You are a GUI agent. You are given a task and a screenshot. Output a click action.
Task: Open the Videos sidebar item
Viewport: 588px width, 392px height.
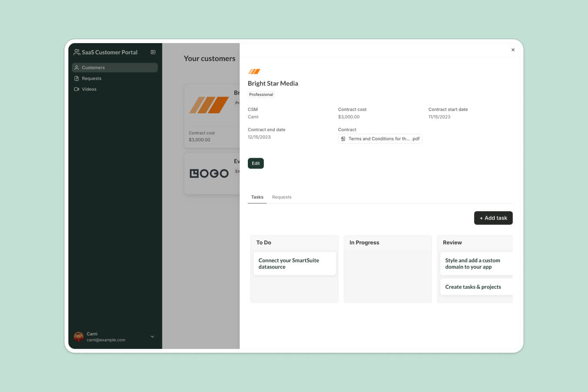tap(115, 89)
